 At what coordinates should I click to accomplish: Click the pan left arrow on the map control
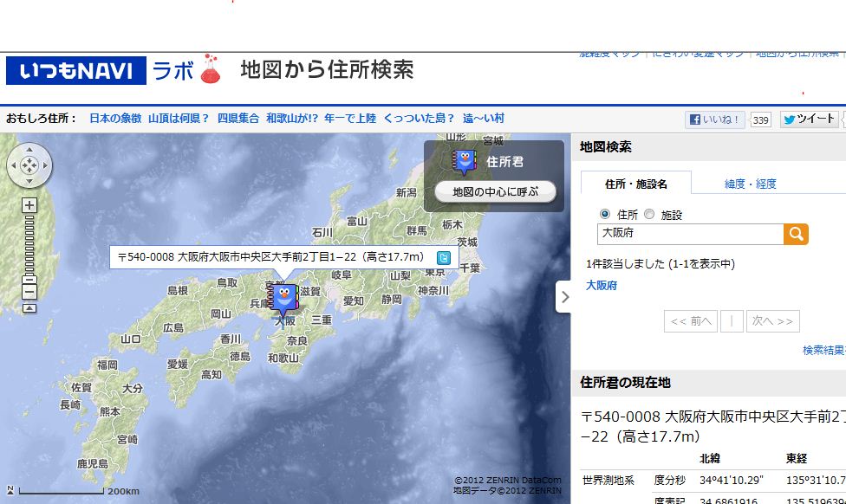[13, 165]
